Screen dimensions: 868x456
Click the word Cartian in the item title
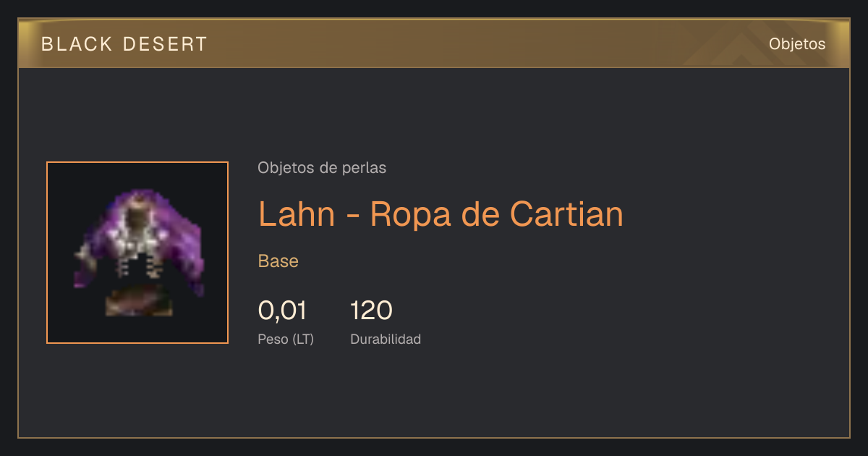(566, 214)
